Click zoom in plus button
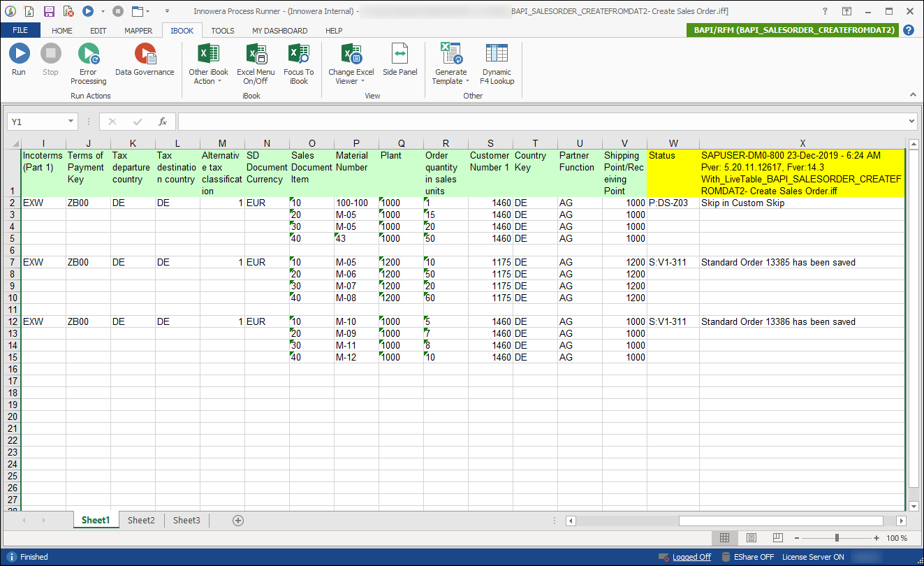This screenshot has height=566, width=924. click(x=877, y=538)
